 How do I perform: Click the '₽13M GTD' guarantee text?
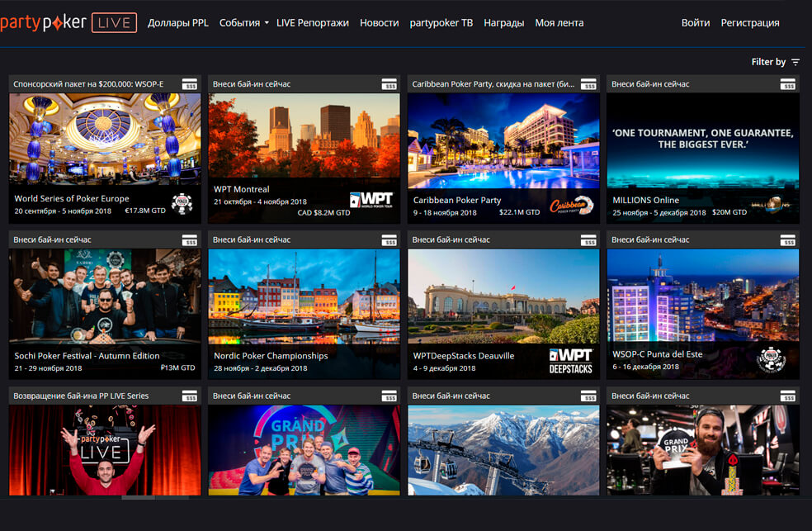[x=177, y=367]
